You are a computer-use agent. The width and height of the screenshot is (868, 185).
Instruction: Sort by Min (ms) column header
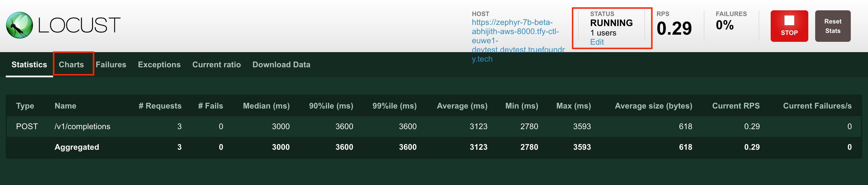(x=522, y=106)
